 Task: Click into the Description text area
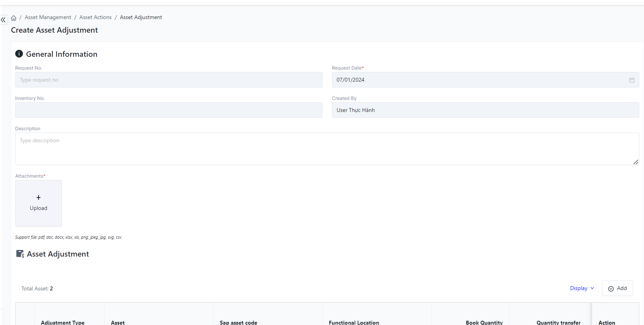click(327, 149)
